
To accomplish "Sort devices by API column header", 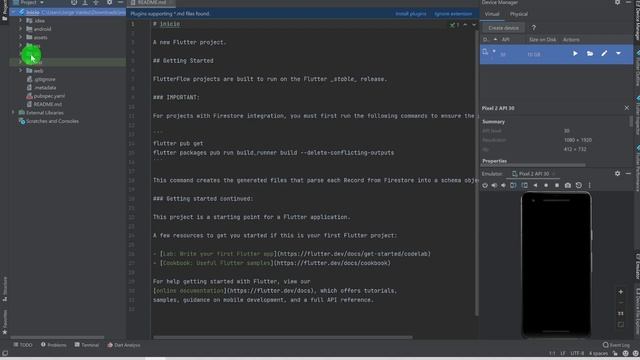I will [506, 40].
